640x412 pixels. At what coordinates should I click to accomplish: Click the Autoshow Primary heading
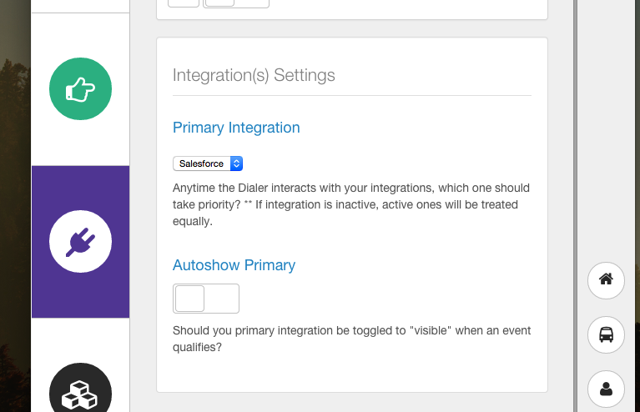point(234,265)
